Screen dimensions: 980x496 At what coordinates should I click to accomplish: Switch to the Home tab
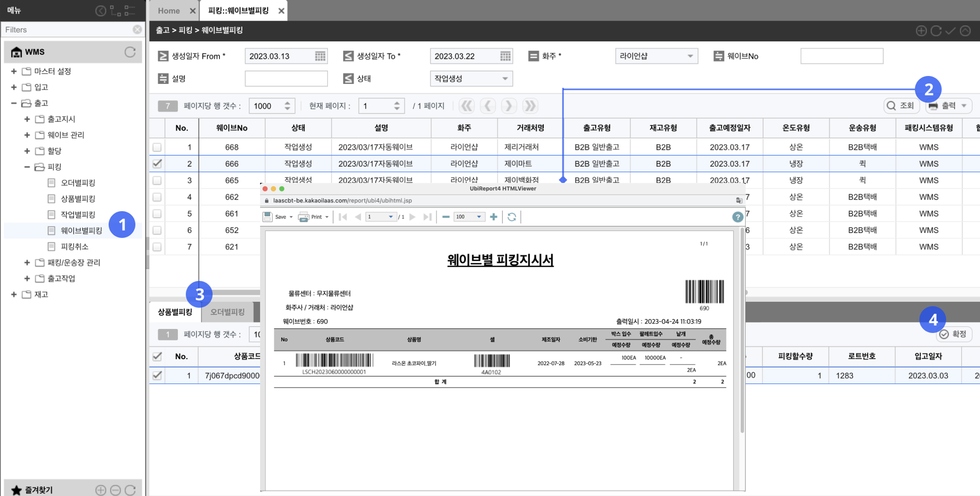[169, 11]
